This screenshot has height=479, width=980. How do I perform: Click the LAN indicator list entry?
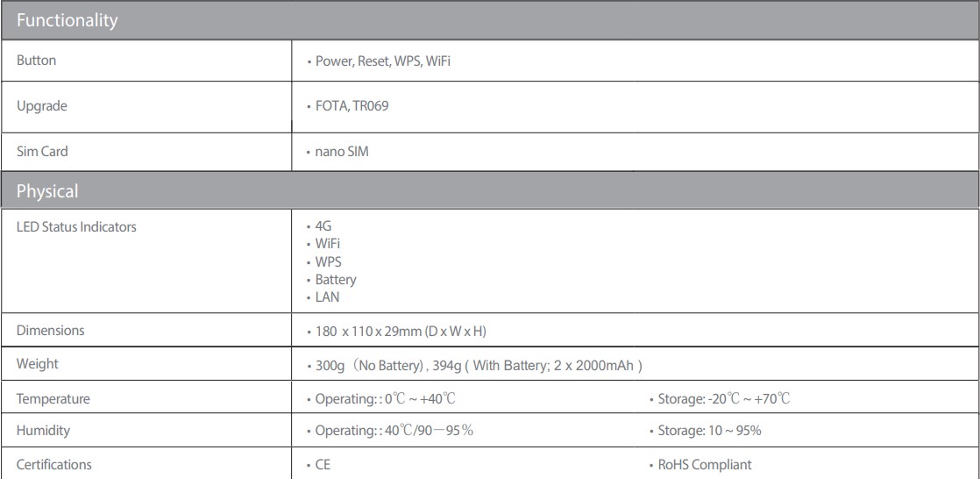(327, 298)
